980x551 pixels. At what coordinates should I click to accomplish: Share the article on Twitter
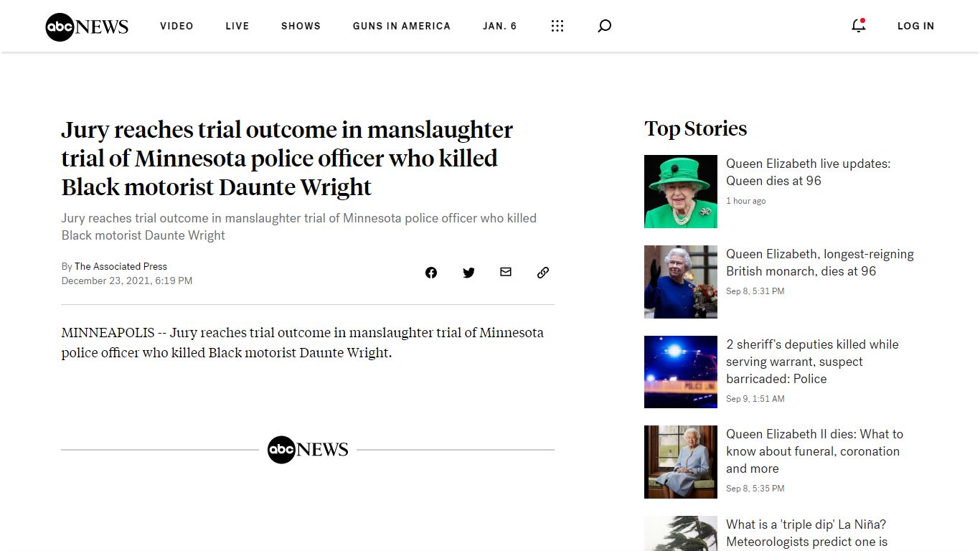pos(468,273)
